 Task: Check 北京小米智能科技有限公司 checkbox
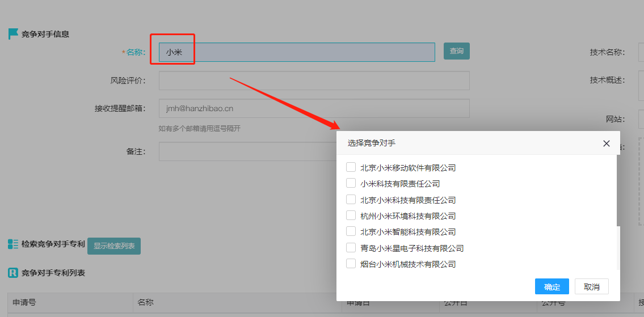[351, 231]
